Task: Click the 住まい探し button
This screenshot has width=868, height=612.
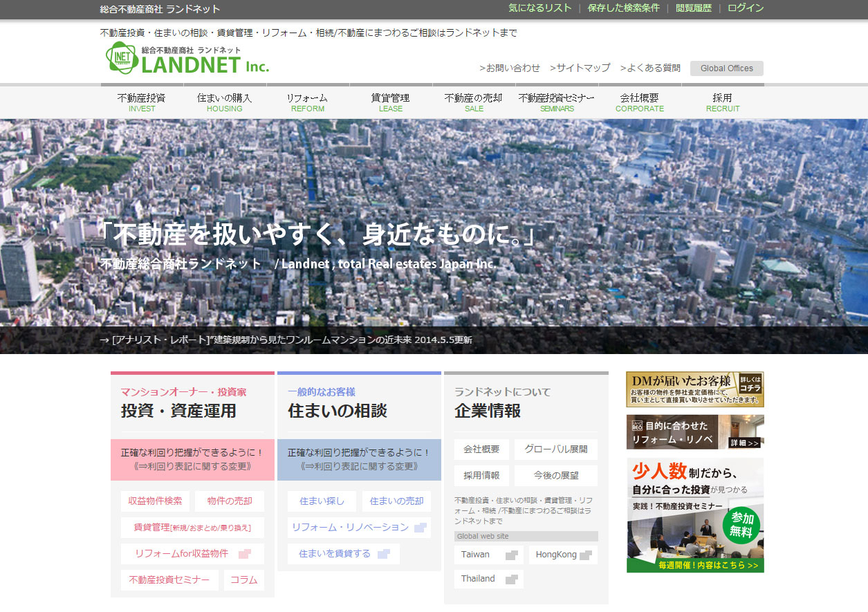Action: tap(322, 501)
